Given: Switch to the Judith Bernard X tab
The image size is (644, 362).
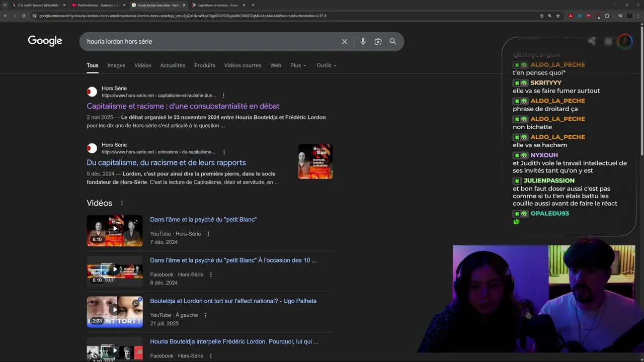Looking at the screenshot, I should (x=39, y=5).
